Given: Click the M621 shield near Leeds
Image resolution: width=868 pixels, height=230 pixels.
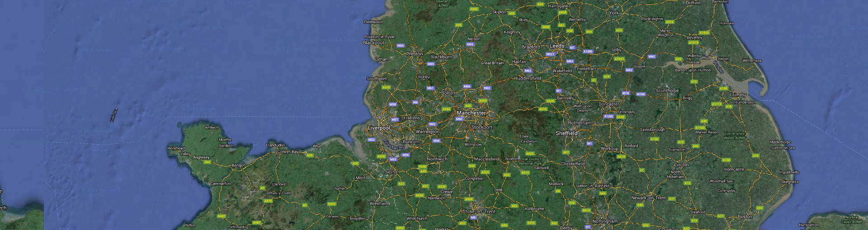Looking at the screenshot, I should click(550, 54).
